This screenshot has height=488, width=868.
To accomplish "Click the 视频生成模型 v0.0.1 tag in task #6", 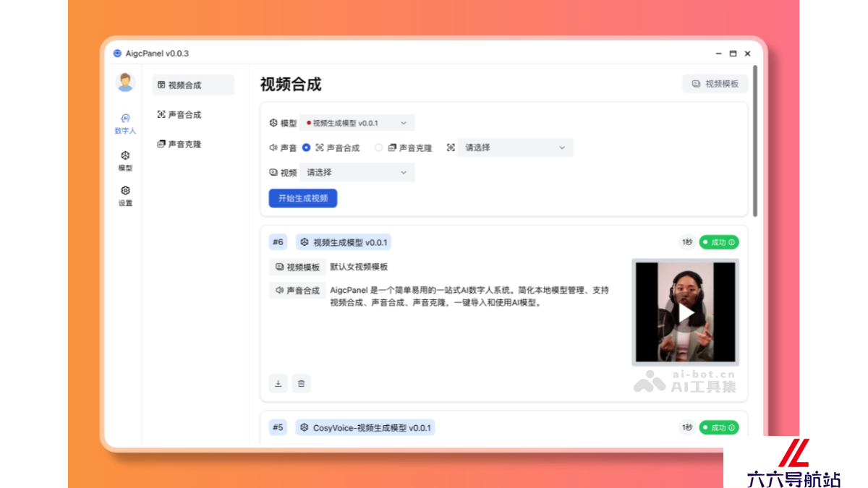I will (x=344, y=242).
